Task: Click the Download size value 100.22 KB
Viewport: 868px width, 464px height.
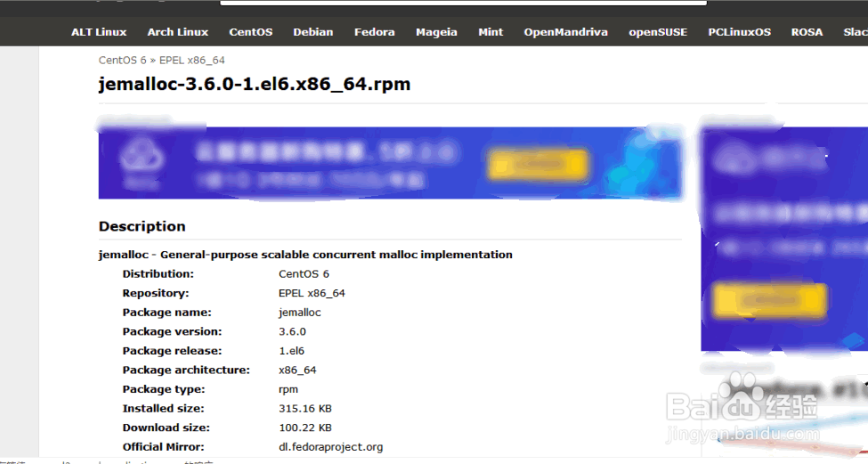Action: [305, 428]
